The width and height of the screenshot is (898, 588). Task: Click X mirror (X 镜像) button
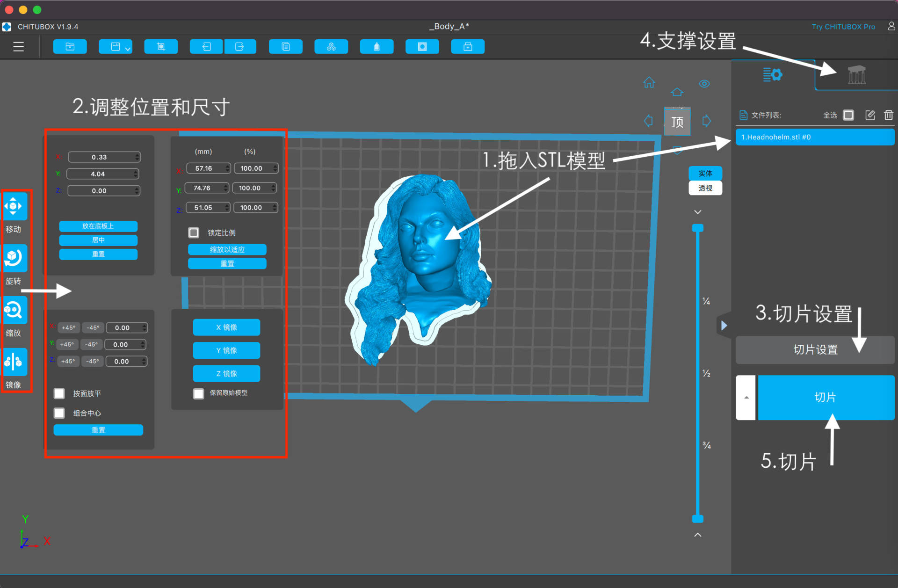pyautogui.click(x=226, y=327)
